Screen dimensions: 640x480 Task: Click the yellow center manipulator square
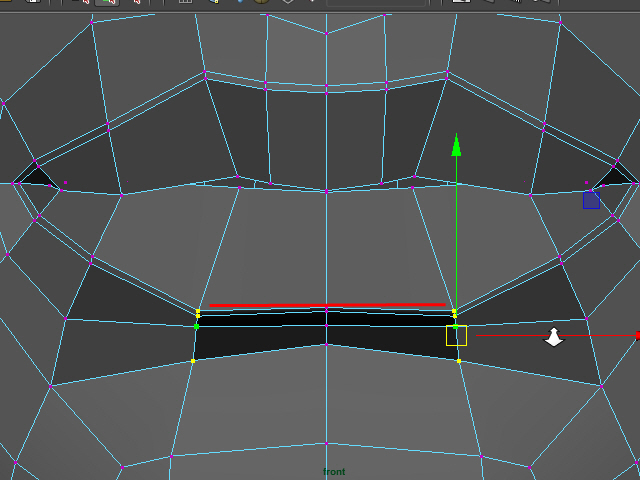click(x=456, y=336)
